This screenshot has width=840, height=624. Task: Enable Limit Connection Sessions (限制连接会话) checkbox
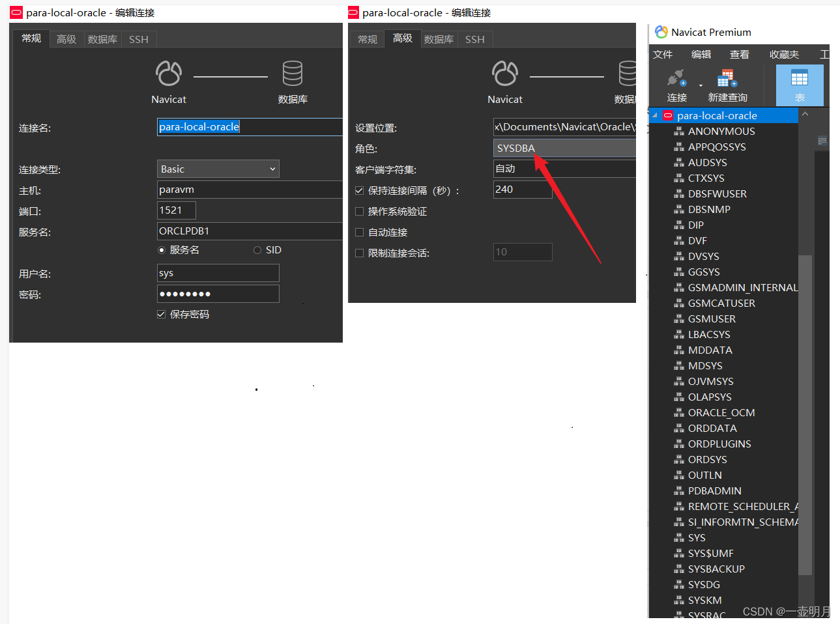(x=359, y=253)
